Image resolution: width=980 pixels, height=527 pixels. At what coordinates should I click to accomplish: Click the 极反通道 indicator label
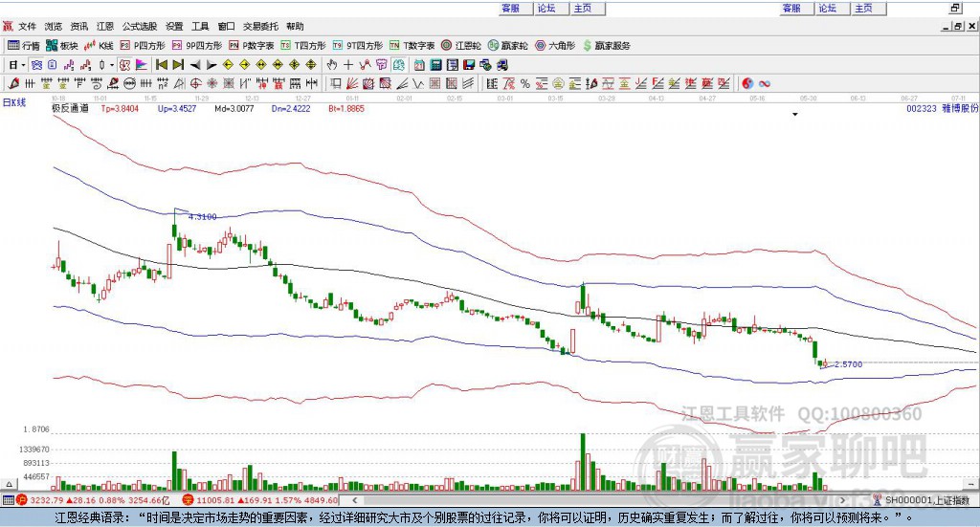tap(71, 109)
